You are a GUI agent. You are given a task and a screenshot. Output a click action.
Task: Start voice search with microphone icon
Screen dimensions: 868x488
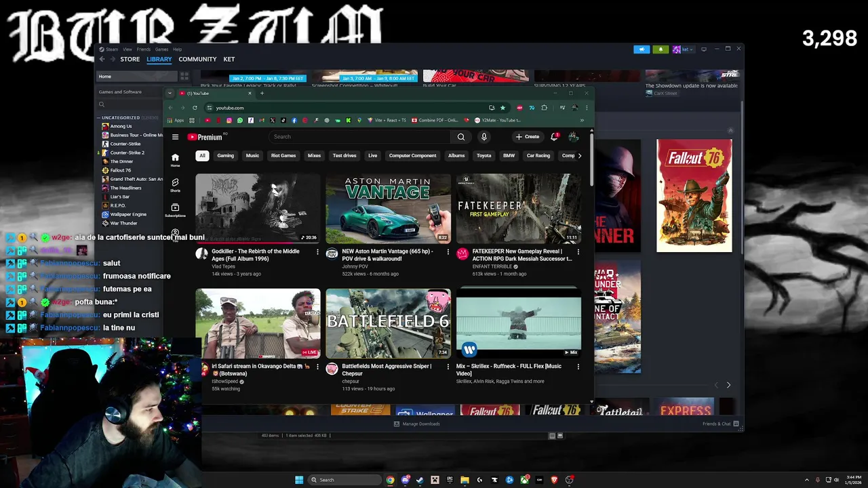[484, 137]
